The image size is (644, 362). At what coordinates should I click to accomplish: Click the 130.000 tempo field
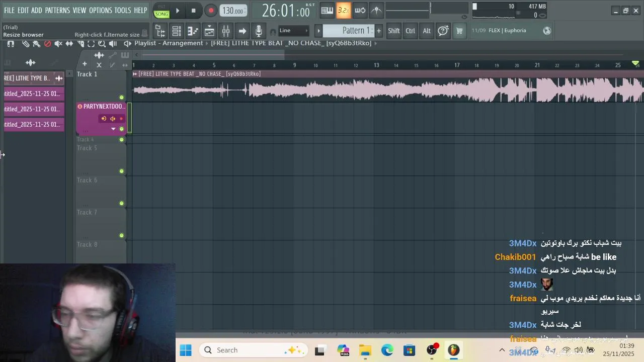[233, 11]
